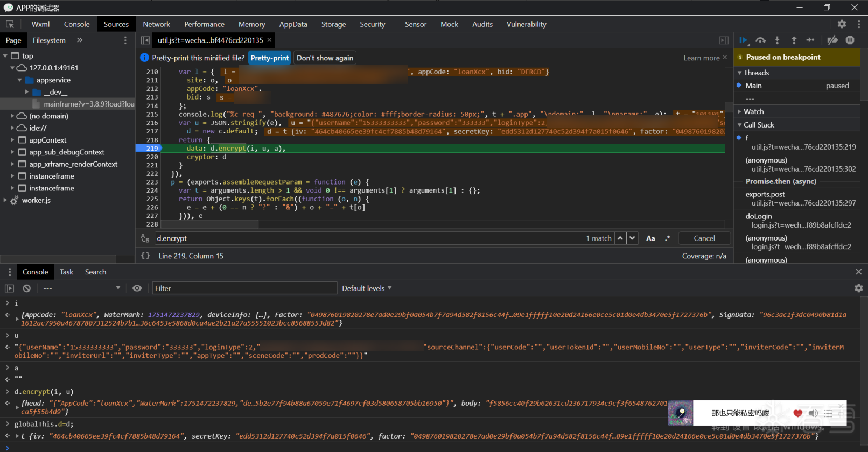The image size is (868, 452).
Task: Toggle match case Aa in search
Action: coord(650,238)
